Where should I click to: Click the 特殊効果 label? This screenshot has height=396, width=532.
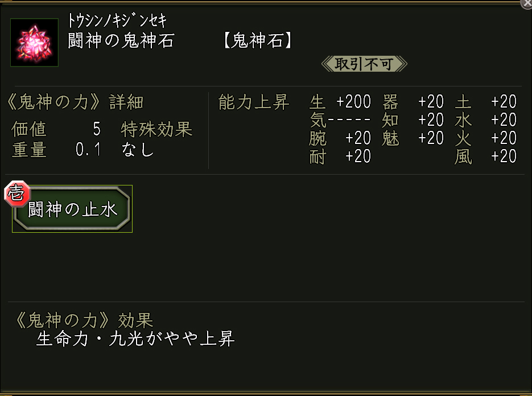click(x=156, y=129)
